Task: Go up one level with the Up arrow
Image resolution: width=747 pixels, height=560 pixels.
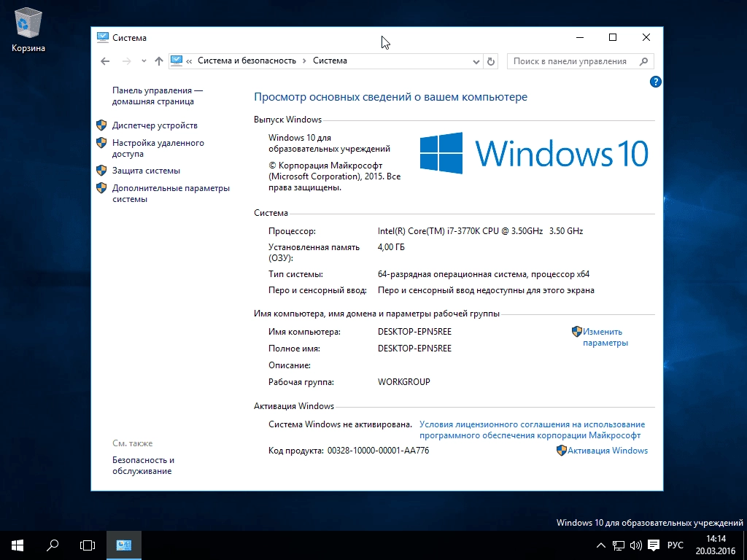Action: 158,61
